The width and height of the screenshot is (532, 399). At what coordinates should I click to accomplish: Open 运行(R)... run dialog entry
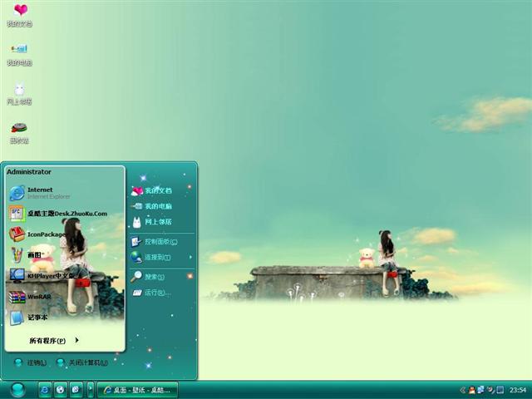pyautogui.click(x=151, y=293)
